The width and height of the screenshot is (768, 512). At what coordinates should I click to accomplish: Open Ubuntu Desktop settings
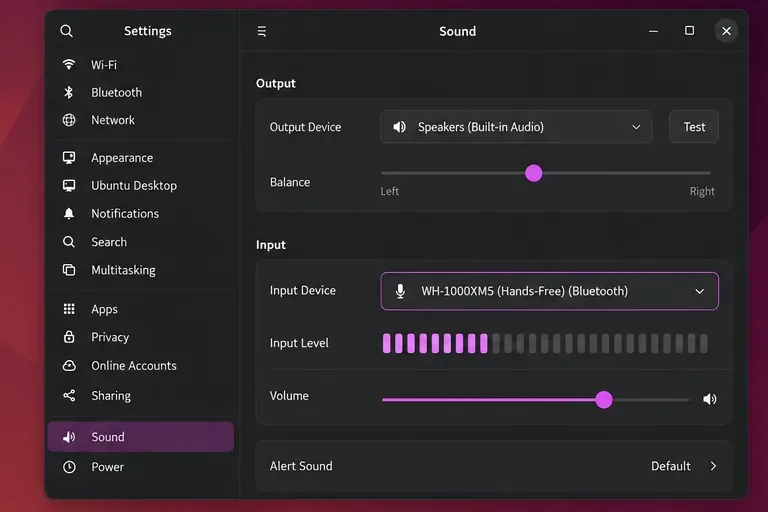(141, 186)
